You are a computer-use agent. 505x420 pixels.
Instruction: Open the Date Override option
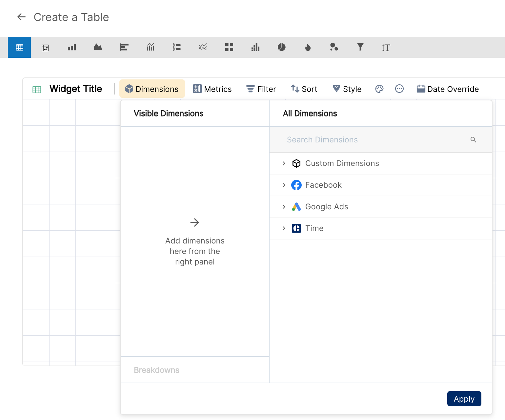448,89
